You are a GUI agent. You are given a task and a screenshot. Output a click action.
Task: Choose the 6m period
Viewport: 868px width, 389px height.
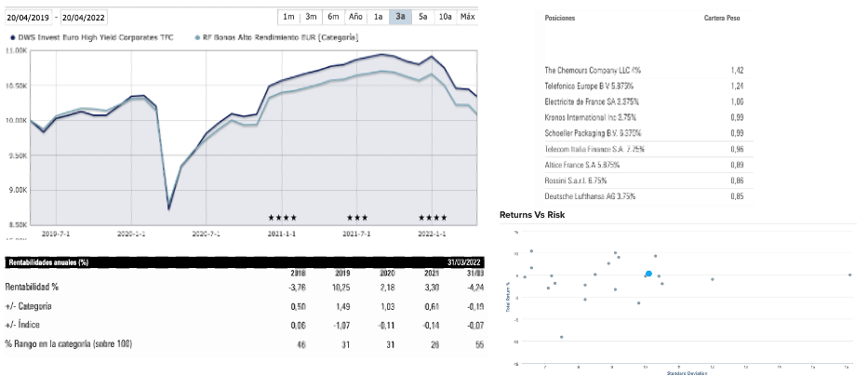[333, 17]
